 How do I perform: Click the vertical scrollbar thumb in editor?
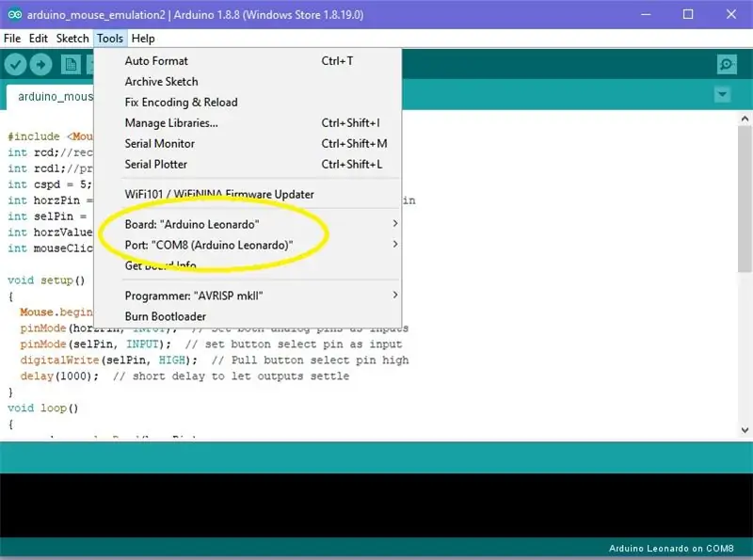[x=745, y=199]
